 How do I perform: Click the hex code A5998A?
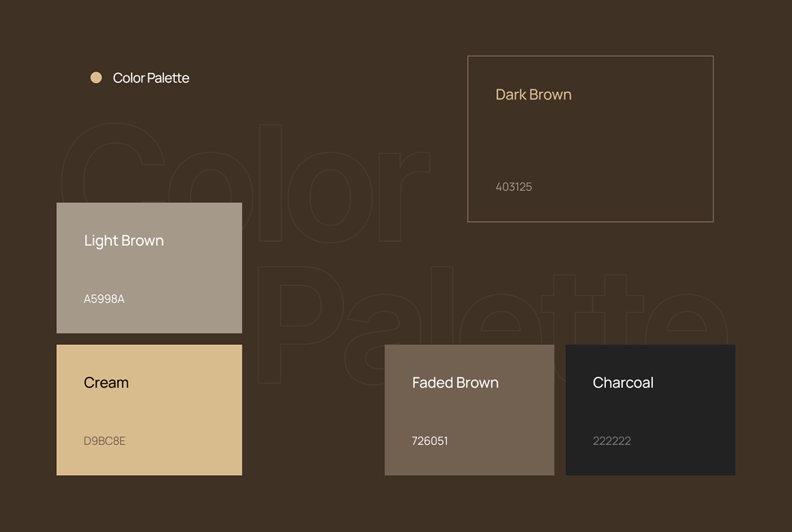point(103,298)
